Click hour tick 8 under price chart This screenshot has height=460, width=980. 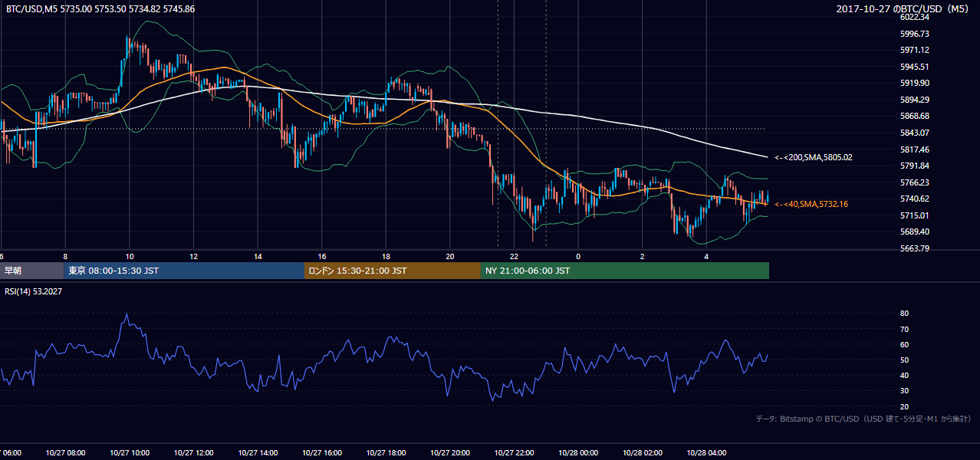65,256
